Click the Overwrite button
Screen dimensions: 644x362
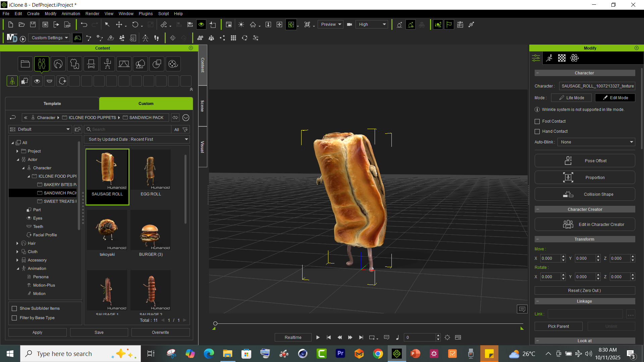click(x=160, y=333)
